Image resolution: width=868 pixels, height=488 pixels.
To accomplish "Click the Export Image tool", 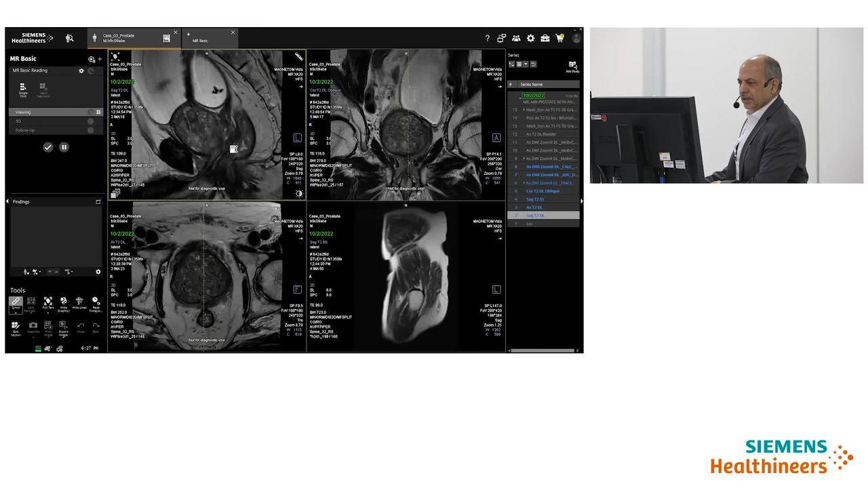I will (64, 329).
